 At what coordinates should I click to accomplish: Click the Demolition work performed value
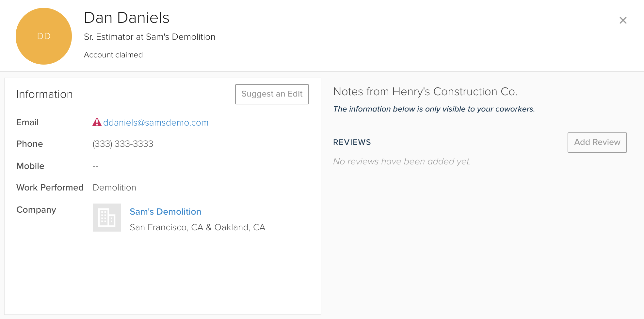pyautogui.click(x=114, y=188)
